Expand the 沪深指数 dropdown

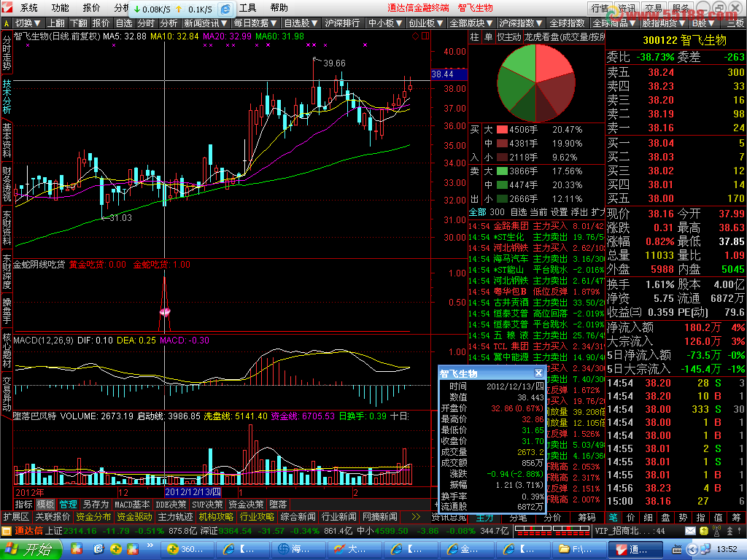pos(521,23)
